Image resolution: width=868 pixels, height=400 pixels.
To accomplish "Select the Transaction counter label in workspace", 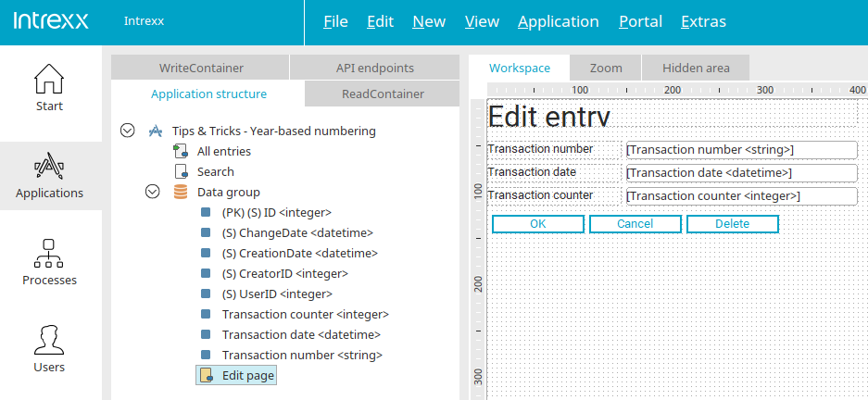I will pyautogui.click(x=555, y=195).
